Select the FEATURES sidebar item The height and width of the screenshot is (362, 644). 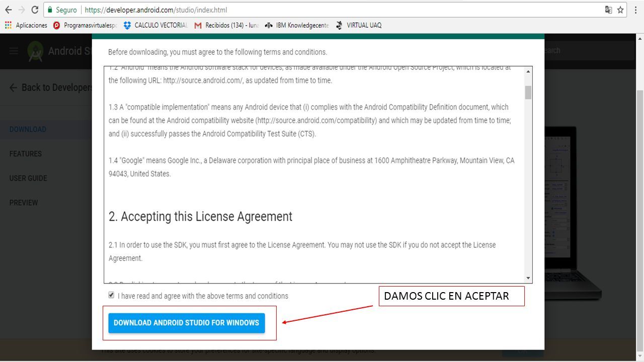click(26, 154)
